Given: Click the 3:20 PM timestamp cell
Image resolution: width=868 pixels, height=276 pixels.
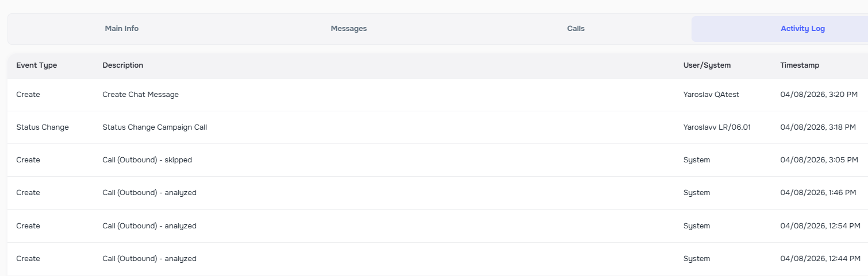Looking at the screenshot, I should coord(819,95).
